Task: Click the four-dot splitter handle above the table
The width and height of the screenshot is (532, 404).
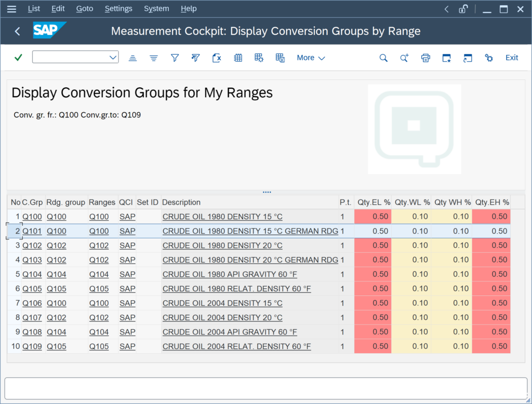Action: pyautogui.click(x=267, y=192)
